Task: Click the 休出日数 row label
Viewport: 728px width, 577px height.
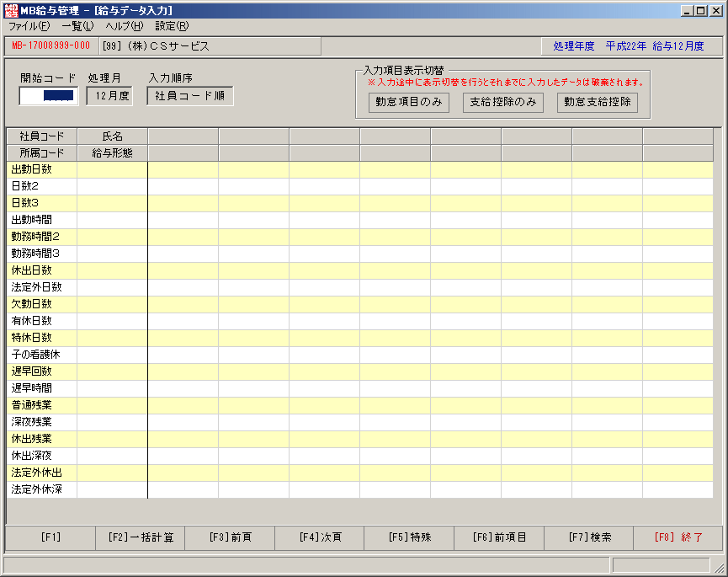Action: 42,270
